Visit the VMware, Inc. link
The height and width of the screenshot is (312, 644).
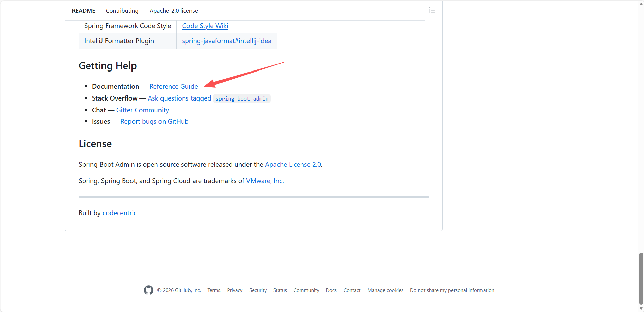pos(265,181)
